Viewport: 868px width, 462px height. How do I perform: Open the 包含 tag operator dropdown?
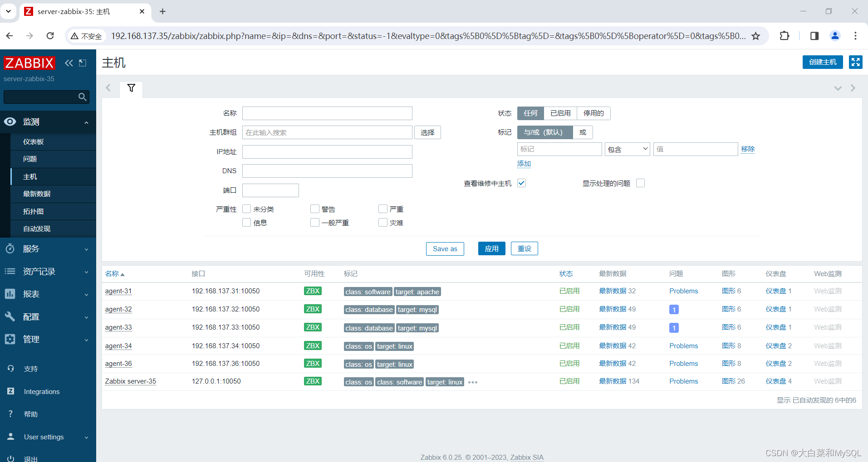point(628,149)
